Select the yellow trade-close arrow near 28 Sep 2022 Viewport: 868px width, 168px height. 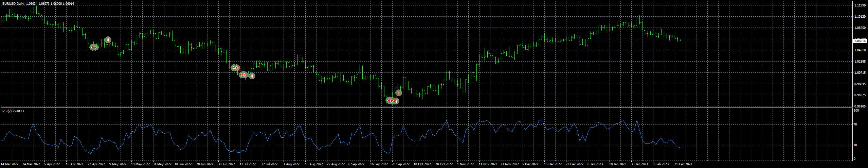coord(398,93)
